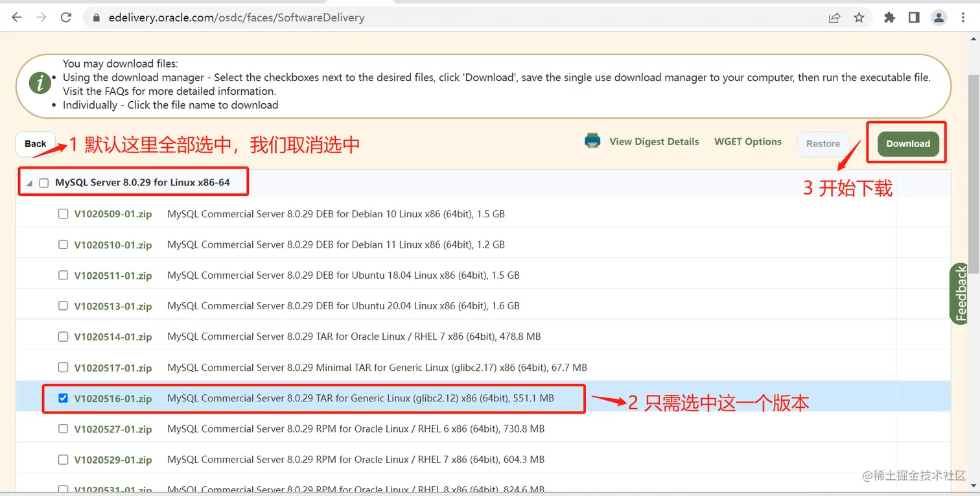Open the extensions puzzle icon
The height and width of the screenshot is (496, 980).
890,18
